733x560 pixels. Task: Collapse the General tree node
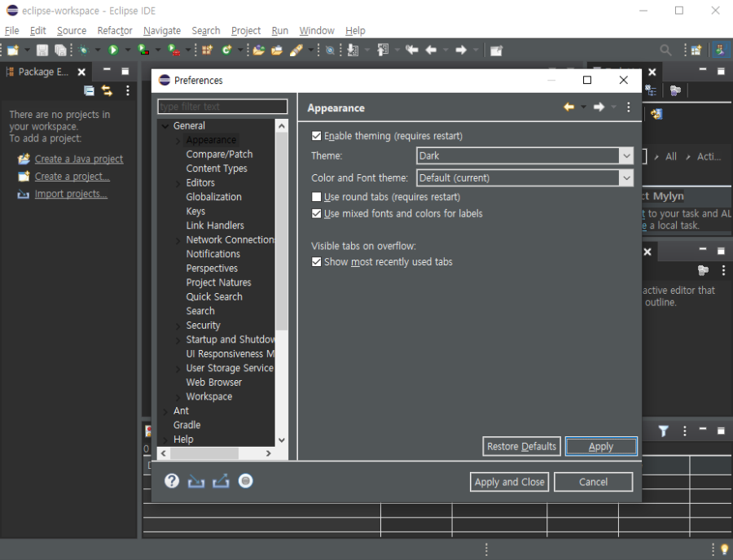point(165,126)
